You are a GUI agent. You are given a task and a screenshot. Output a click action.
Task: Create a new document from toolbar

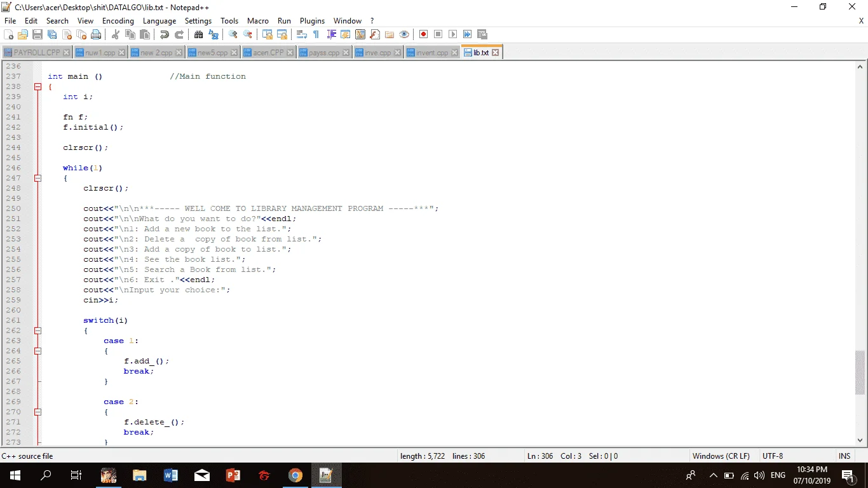coord(9,34)
